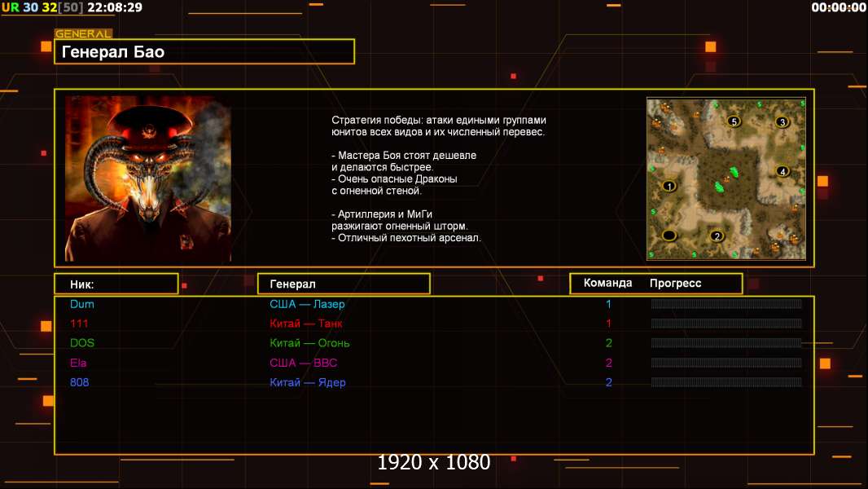The width and height of the screenshot is (868, 489).
Task: Click the 'Команда' column header
Action: pos(607,283)
